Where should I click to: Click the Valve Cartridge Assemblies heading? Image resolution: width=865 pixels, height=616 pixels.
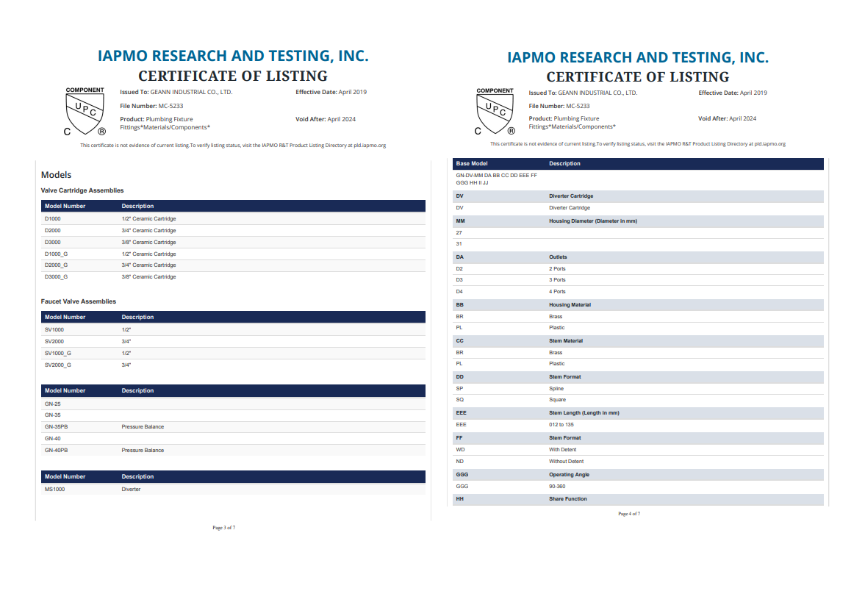tap(82, 190)
